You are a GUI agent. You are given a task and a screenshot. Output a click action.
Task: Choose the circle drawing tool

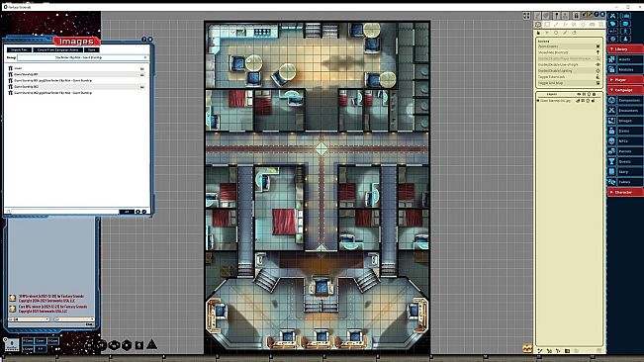pos(556,33)
